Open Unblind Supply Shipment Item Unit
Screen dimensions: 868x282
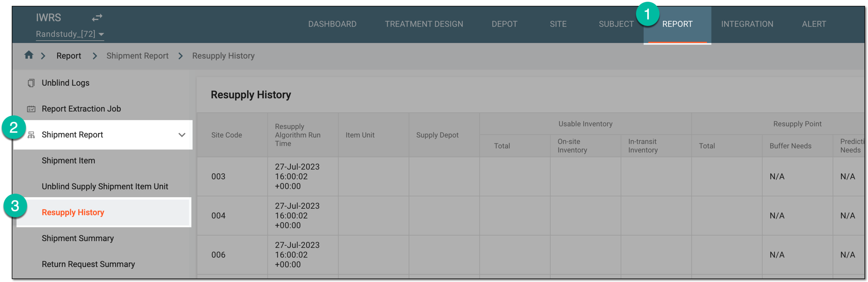(105, 186)
